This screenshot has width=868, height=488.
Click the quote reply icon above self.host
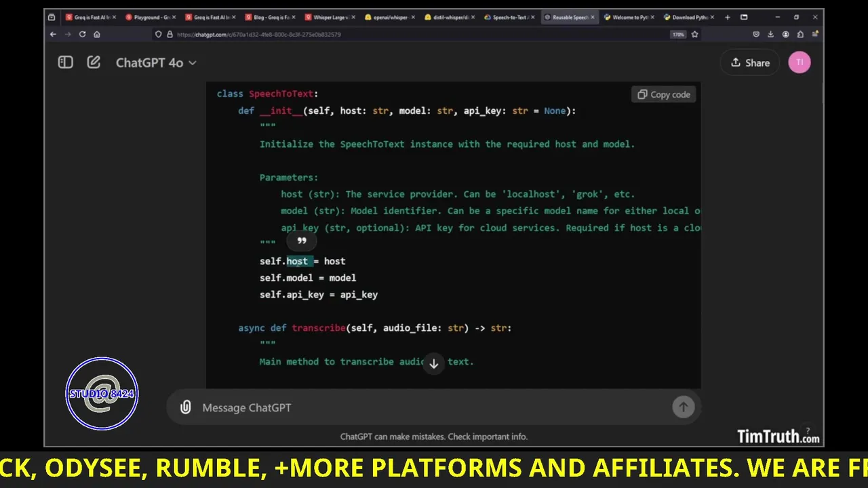[x=302, y=241]
